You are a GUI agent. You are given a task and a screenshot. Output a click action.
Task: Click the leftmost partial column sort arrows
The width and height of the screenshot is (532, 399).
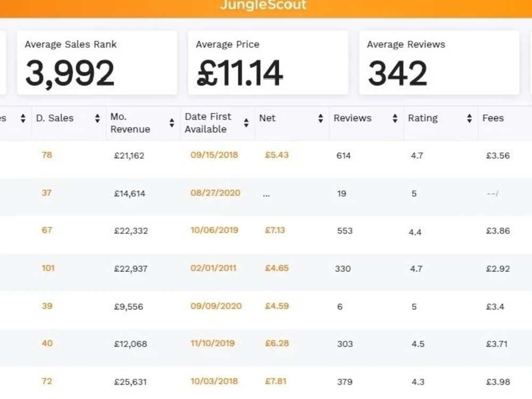tap(23, 119)
